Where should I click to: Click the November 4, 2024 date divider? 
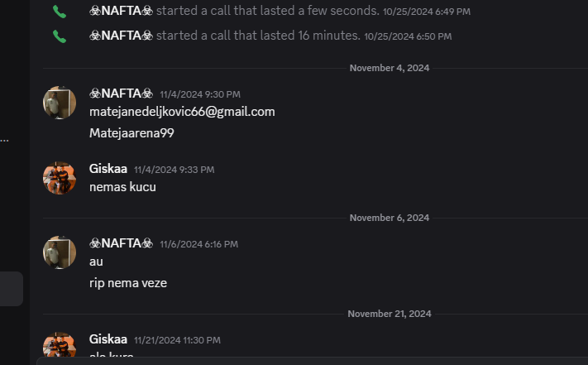(390, 68)
